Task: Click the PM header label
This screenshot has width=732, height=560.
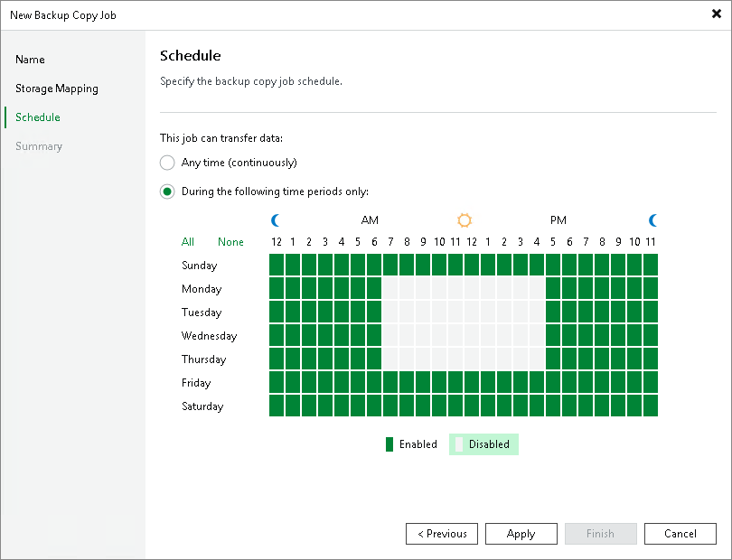Action: 558,220
